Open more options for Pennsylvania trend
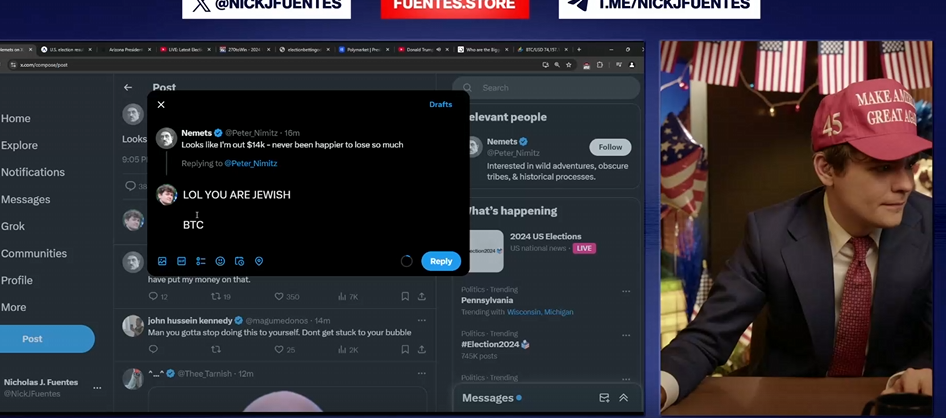The image size is (946, 418). point(626,291)
